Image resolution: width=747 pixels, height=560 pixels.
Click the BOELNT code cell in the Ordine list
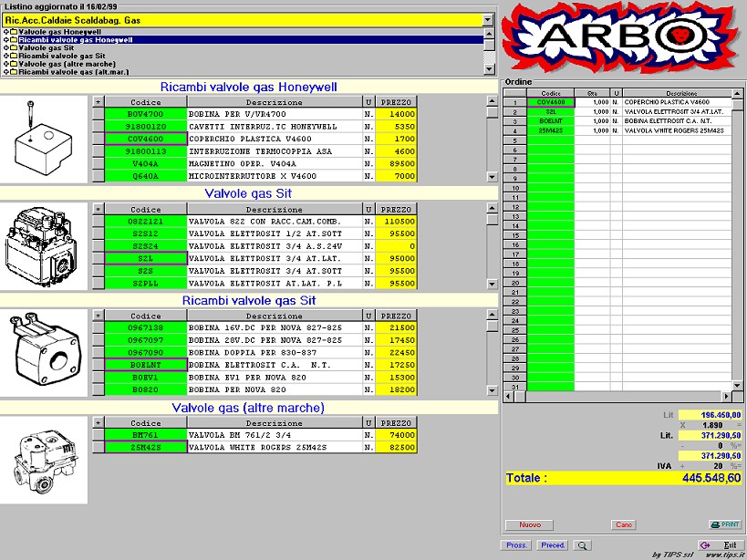[x=551, y=121]
